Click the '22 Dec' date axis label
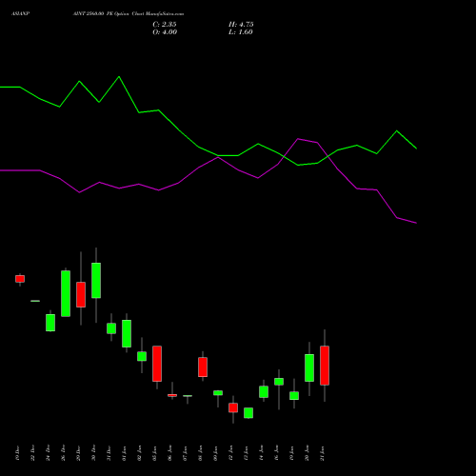Screen dimensions: 476x476 click(x=32, y=453)
